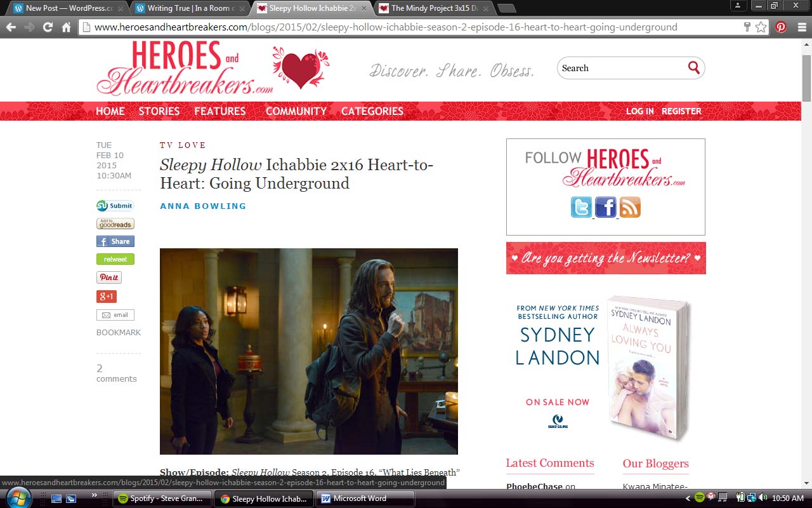The height and width of the screenshot is (508, 812).
Task: Click Add to Goodreads button
Action: [115, 224]
